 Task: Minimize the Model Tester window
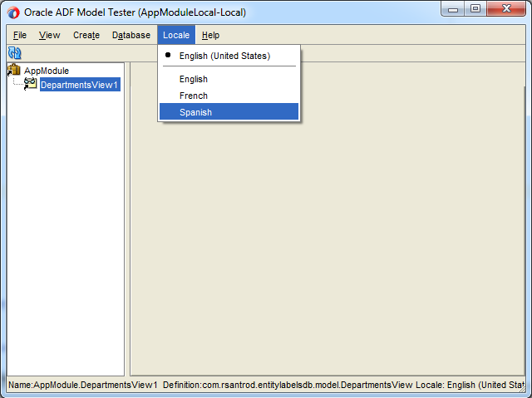pos(452,9)
